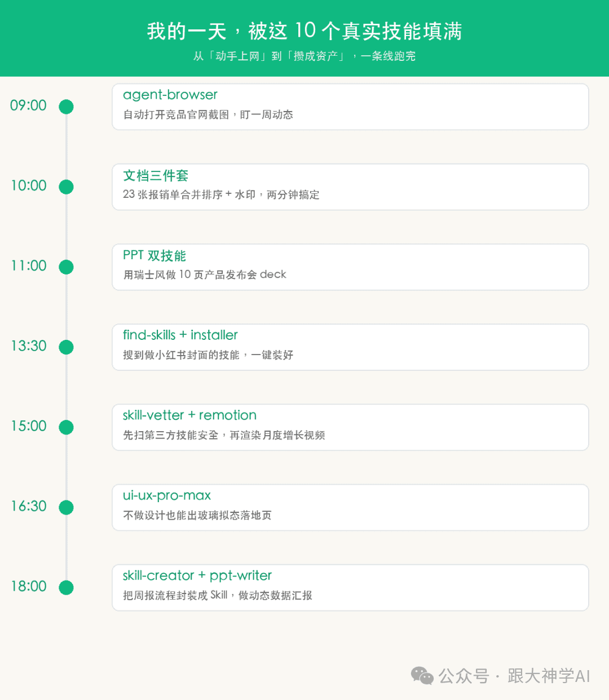Screen dimensions: 609x700
Task: Select the skill-vetter + remotion card
Action: 350,427
